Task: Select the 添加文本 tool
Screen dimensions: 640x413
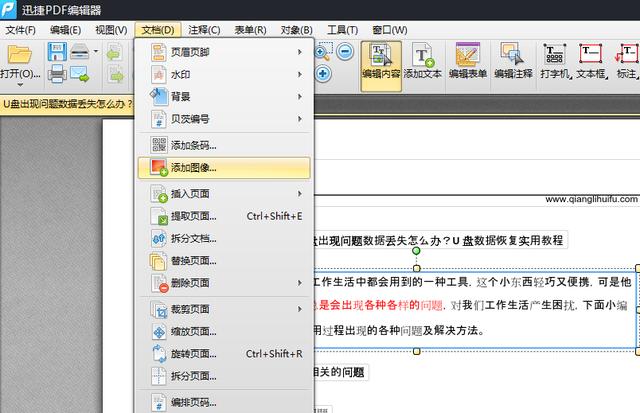Action: (423, 61)
